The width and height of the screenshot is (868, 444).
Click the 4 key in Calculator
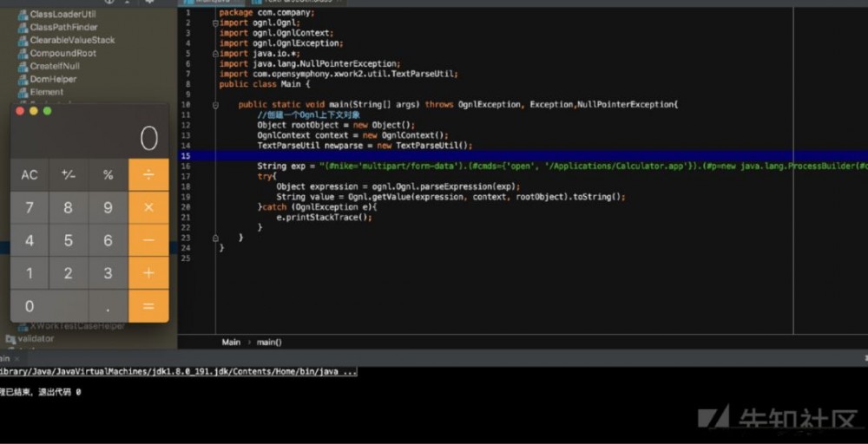click(30, 240)
